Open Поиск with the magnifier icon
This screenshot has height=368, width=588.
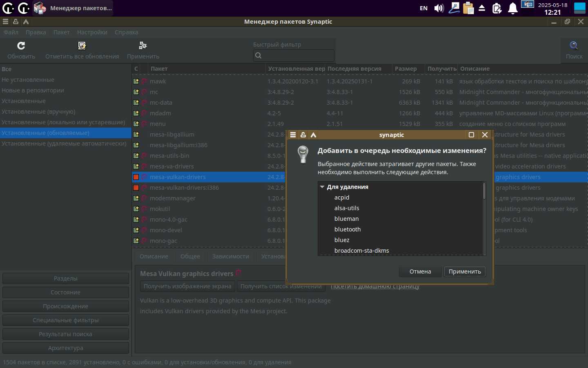(574, 45)
